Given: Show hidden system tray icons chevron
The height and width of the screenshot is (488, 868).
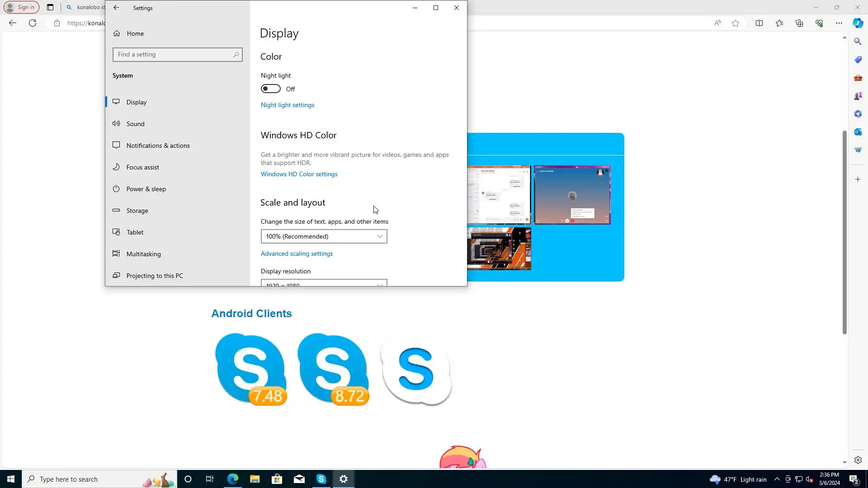Looking at the screenshot, I should pyautogui.click(x=777, y=479).
